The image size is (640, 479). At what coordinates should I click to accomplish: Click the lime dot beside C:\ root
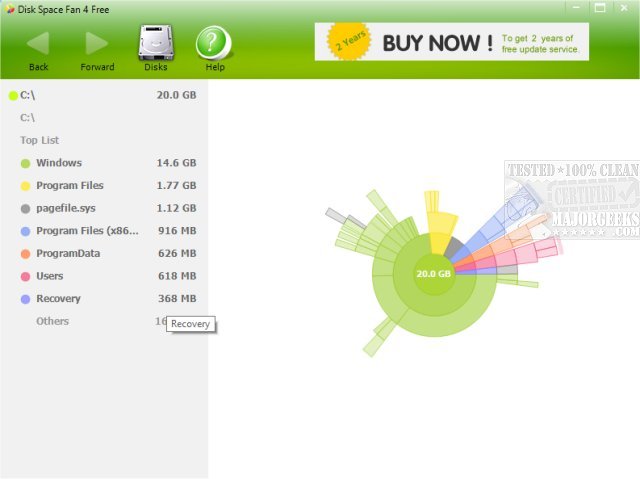pyautogui.click(x=13, y=95)
